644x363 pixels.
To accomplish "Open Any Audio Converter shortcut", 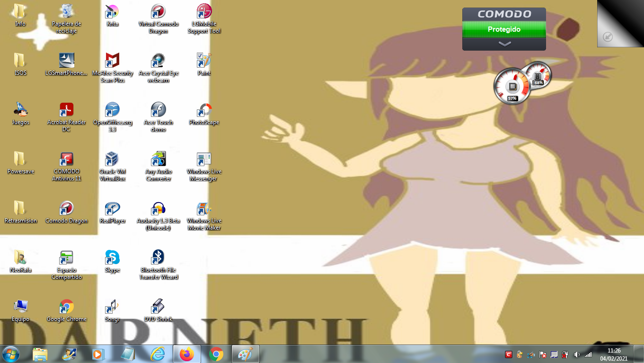I will click(x=159, y=166).
